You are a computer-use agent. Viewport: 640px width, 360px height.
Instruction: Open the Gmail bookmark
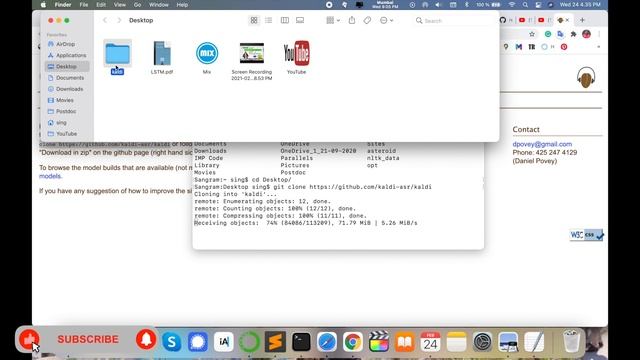coord(519,47)
